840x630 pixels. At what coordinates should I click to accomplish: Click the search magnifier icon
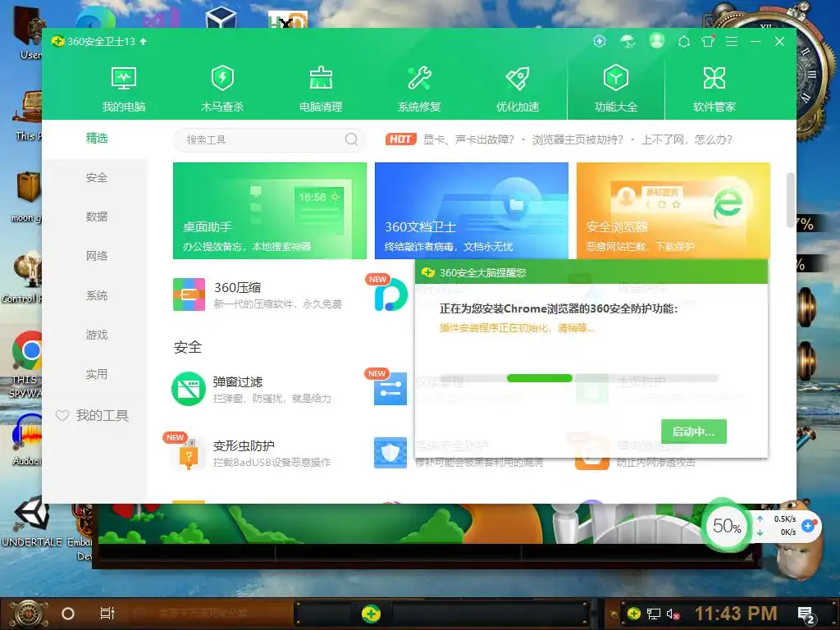pyautogui.click(x=351, y=139)
